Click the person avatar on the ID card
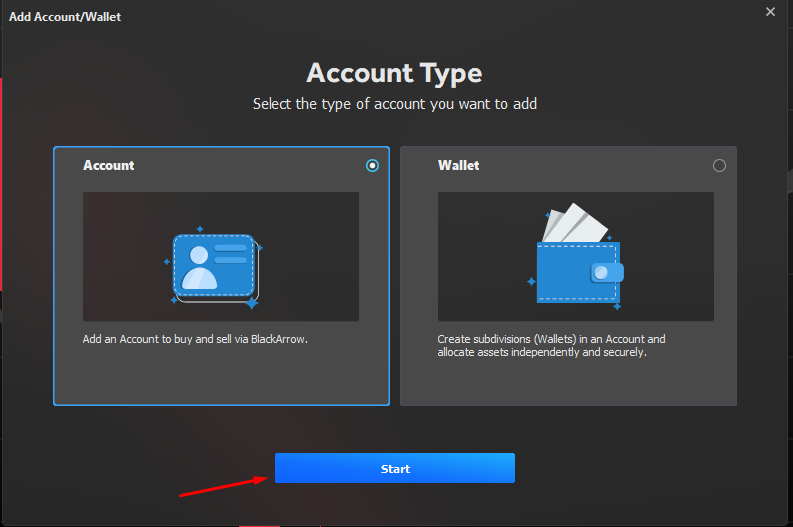 [x=197, y=267]
